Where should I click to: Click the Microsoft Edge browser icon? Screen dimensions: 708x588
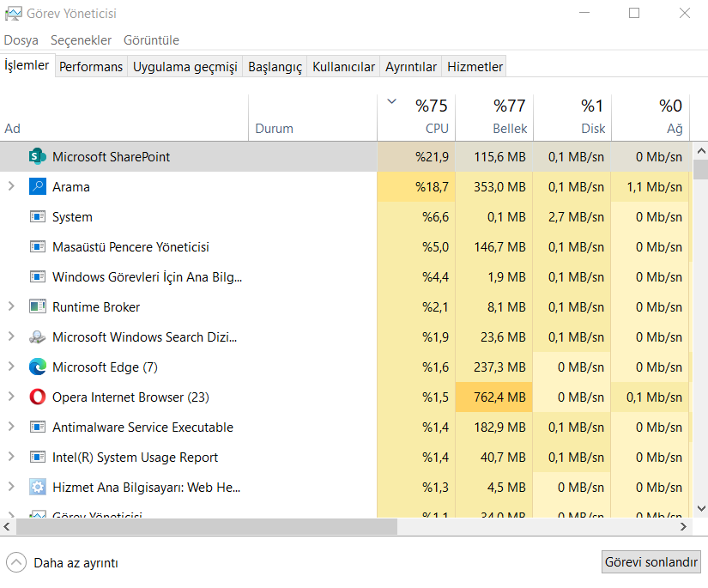point(38,367)
